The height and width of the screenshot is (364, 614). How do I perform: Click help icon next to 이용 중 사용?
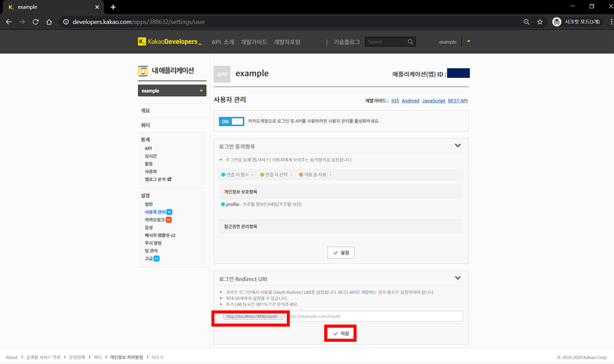330,175
